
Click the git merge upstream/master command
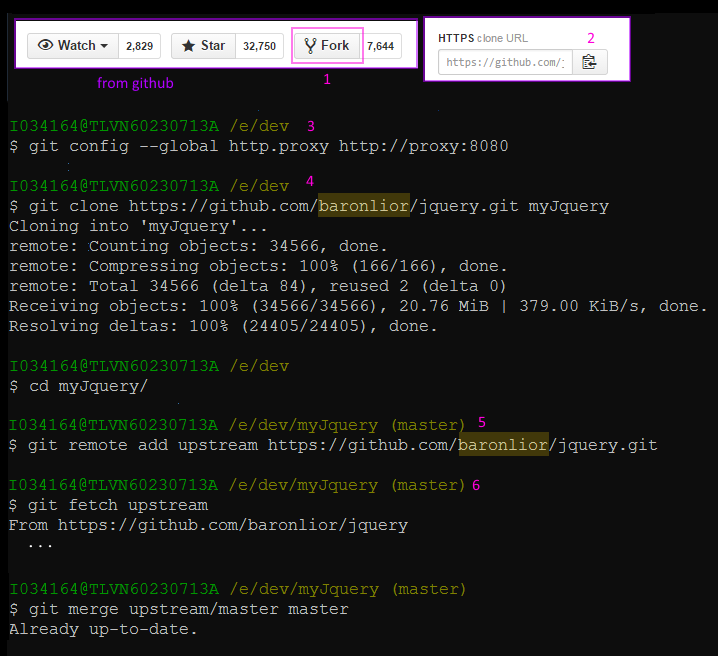tap(178, 609)
